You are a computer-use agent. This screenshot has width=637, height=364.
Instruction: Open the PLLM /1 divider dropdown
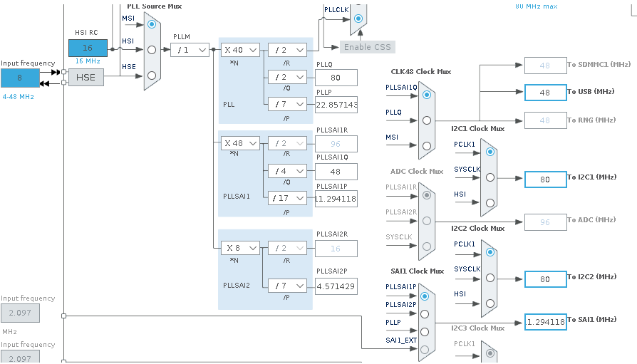coord(190,50)
